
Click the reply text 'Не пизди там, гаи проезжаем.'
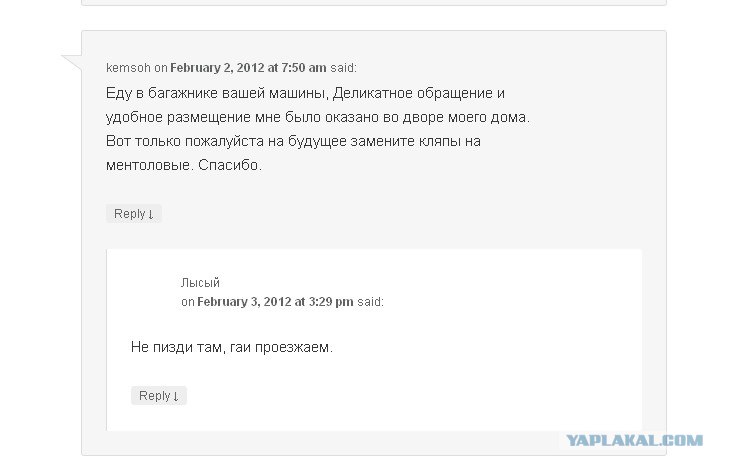pyautogui.click(x=232, y=347)
